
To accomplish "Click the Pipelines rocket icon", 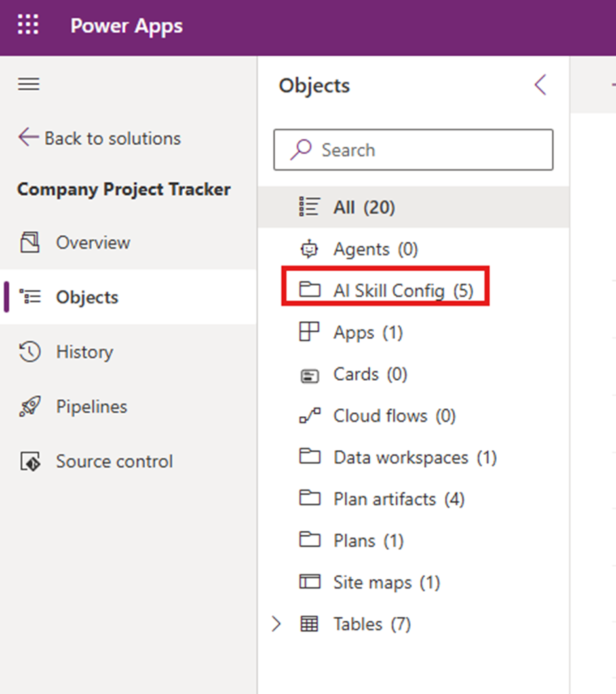I will [x=29, y=406].
